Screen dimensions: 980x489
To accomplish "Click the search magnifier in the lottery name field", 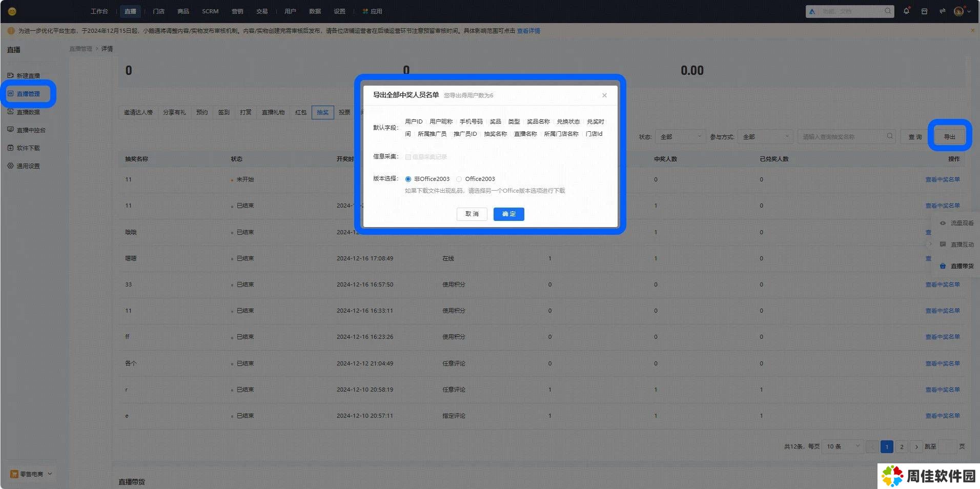I will coord(889,136).
